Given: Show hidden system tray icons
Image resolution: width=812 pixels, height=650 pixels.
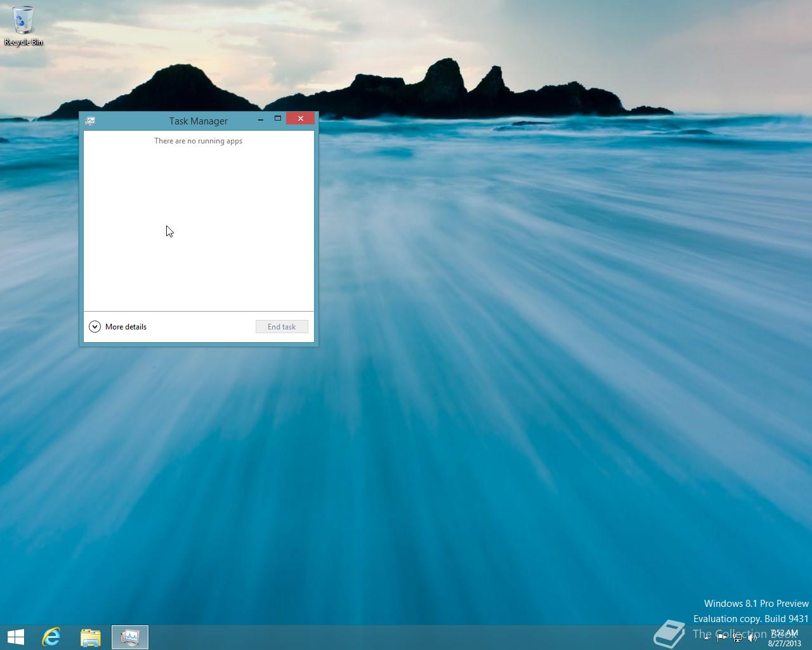Looking at the screenshot, I should pyautogui.click(x=706, y=638).
